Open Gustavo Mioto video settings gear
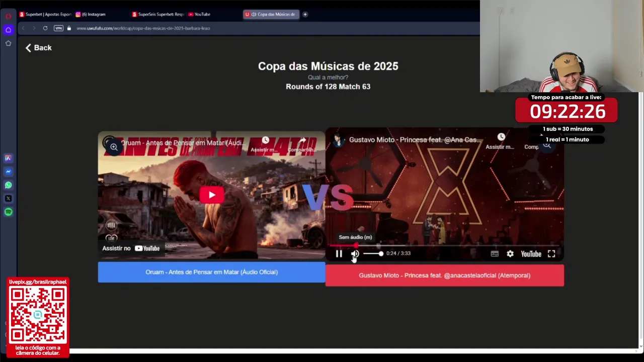Image resolution: width=644 pixels, height=362 pixels. [x=510, y=254]
